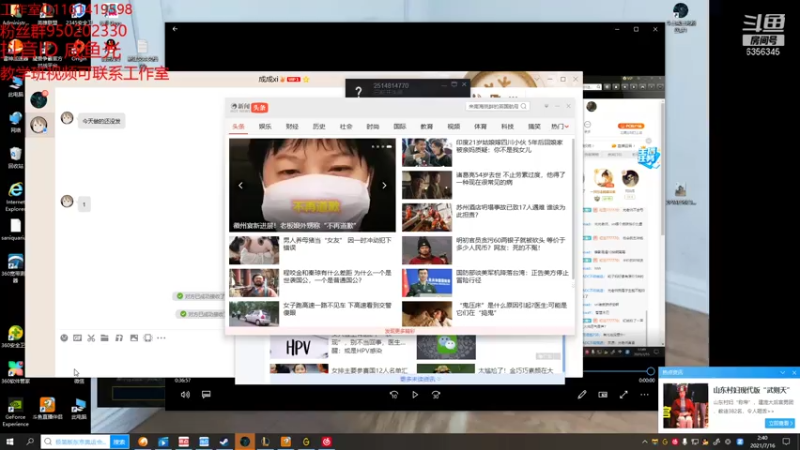Click the music note icon in chat toolbar
The height and width of the screenshot is (450, 800).
coord(119,338)
